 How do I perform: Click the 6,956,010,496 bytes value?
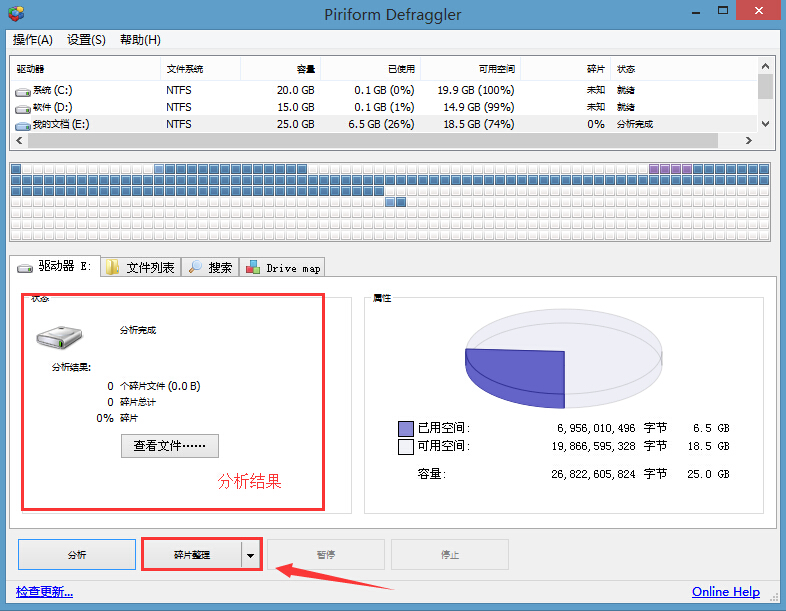[x=596, y=429]
